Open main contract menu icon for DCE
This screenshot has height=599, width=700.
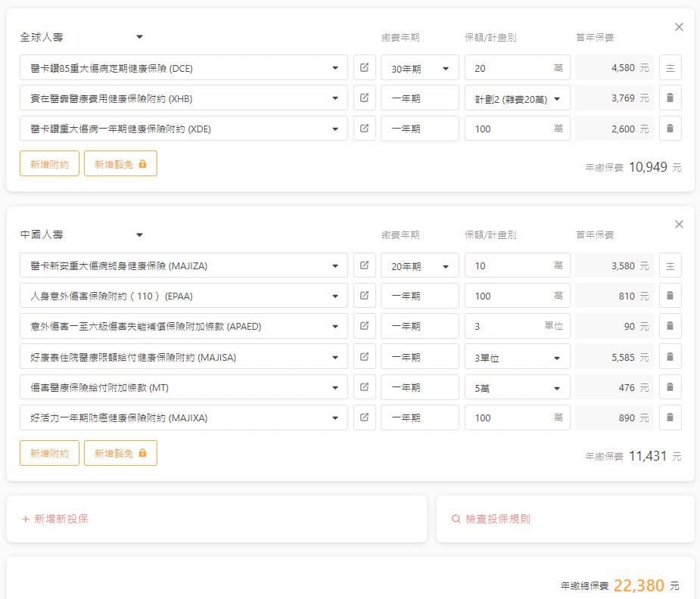670,68
